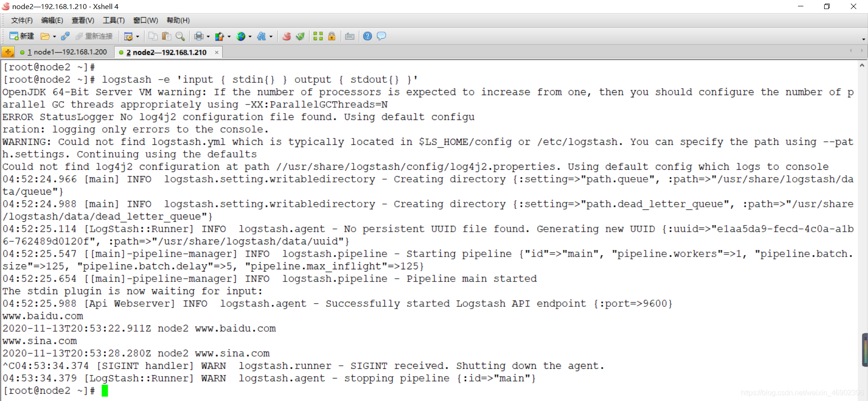The image size is (868, 401).
Task: Restore down the Xshell window
Action: pos(827,6)
